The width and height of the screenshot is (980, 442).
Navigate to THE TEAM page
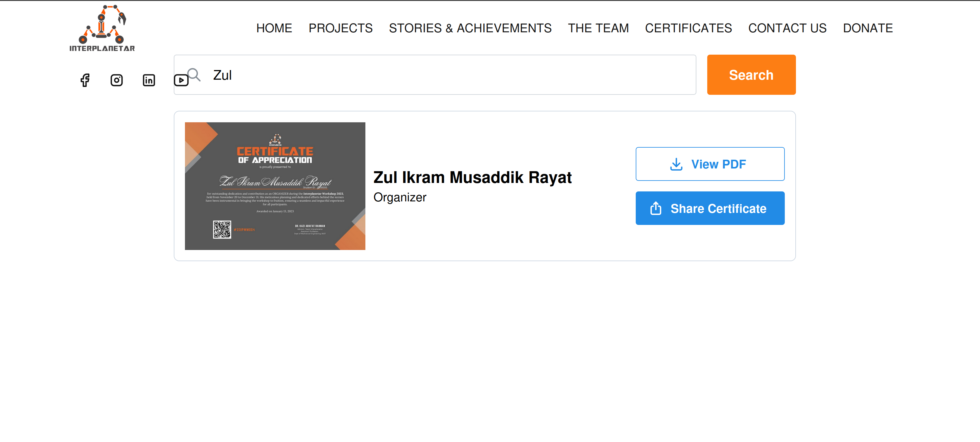598,28
